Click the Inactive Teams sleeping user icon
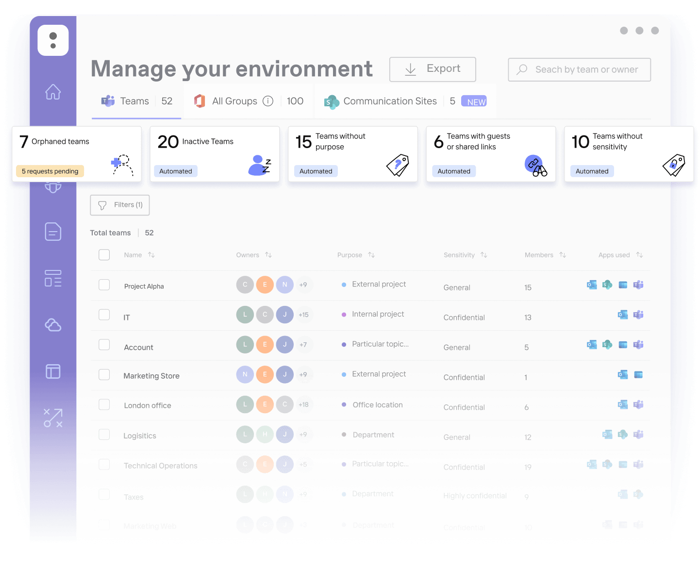 (260, 165)
